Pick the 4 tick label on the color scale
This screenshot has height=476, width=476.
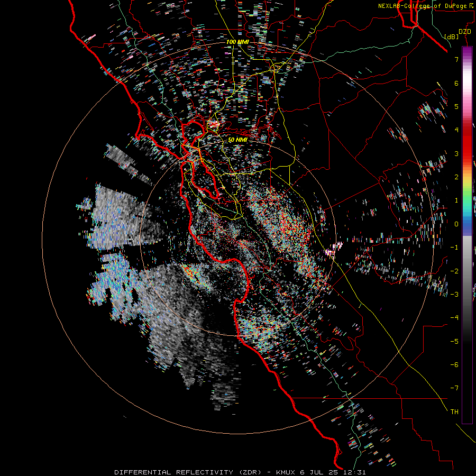tap(456, 130)
